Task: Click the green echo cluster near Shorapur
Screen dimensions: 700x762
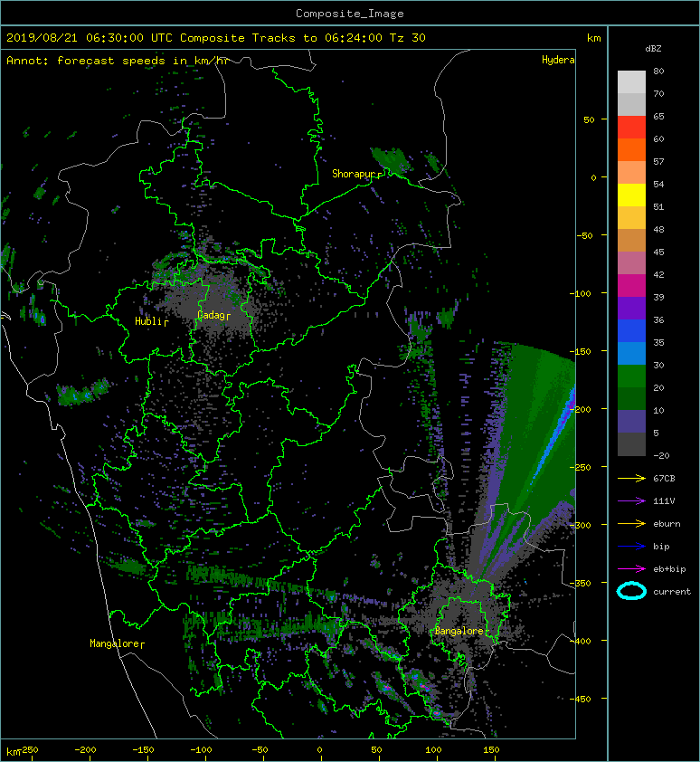Action: point(390,160)
